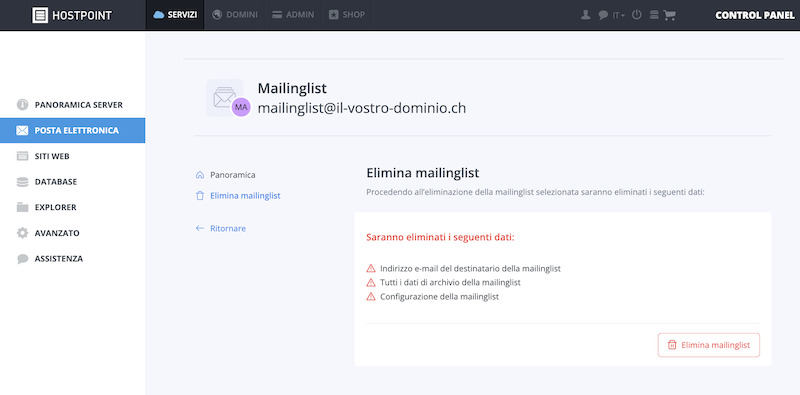Click warning icon beside Indirizzo e-mail

click(371, 268)
